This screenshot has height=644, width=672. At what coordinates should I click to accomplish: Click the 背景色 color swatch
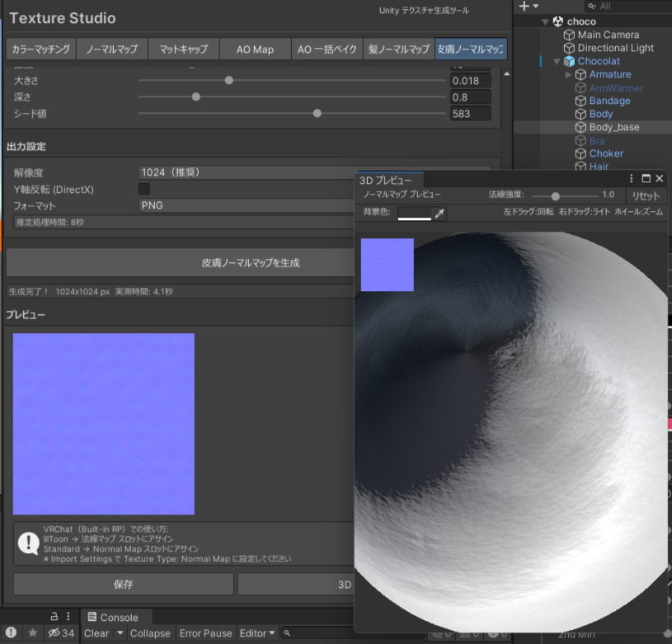pyautogui.click(x=415, y=213)
